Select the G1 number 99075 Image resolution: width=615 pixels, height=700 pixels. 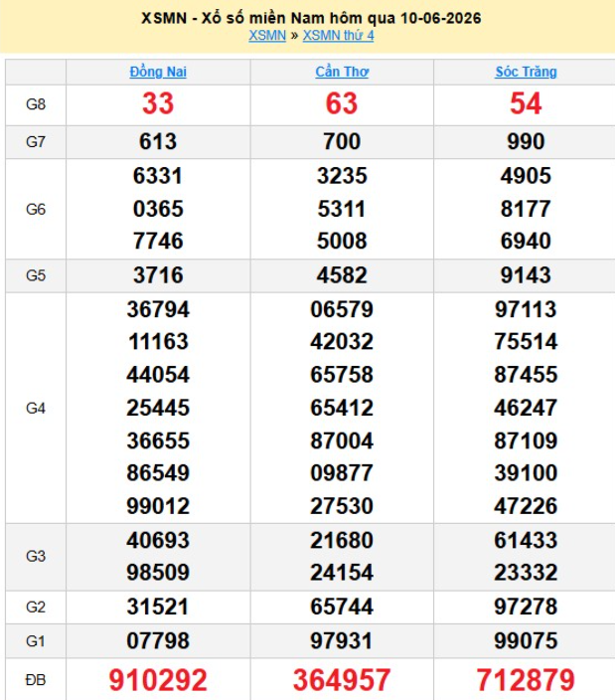pyautogui.click(x=526, y=641)
